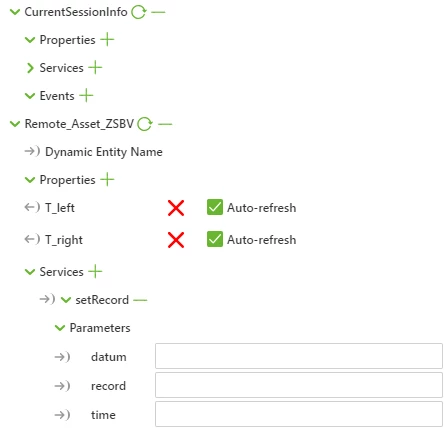The height and width of the screenshot is (432, 448).
Task: Click the datum parameter input field
Action: click(299, 356)
